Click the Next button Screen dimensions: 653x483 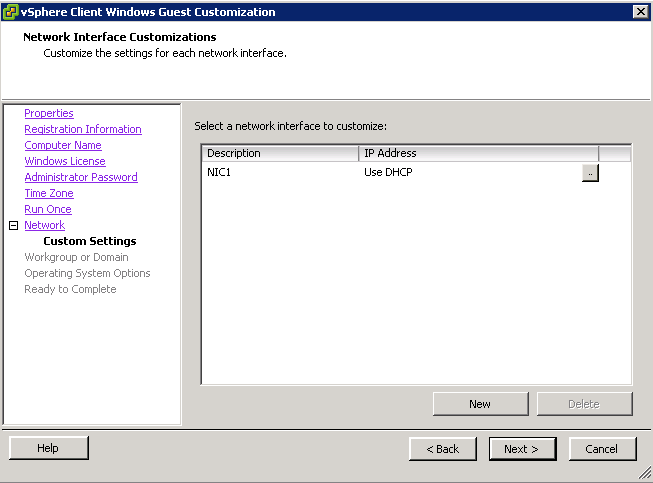pos(522,449)
